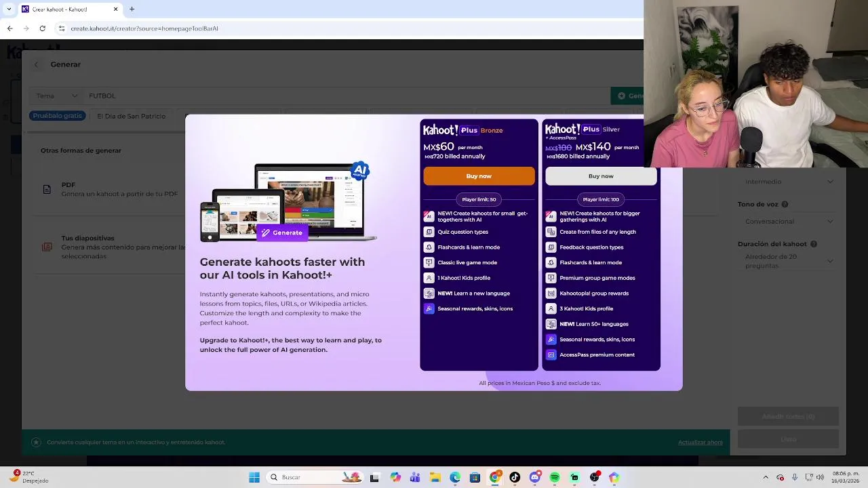
Task: Click the info icon beside 'Duración del kahoot'
Action: [x=814, y=244]
